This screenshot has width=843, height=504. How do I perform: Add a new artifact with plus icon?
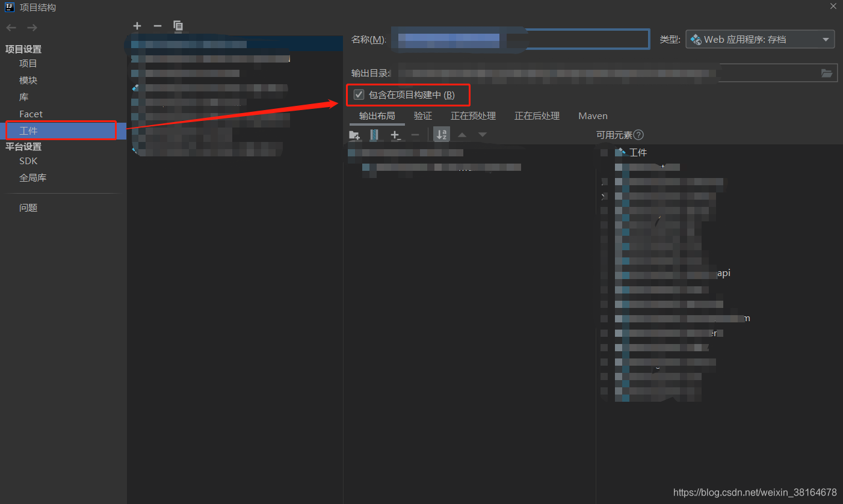pyautogui.click(x=137, y=26)
